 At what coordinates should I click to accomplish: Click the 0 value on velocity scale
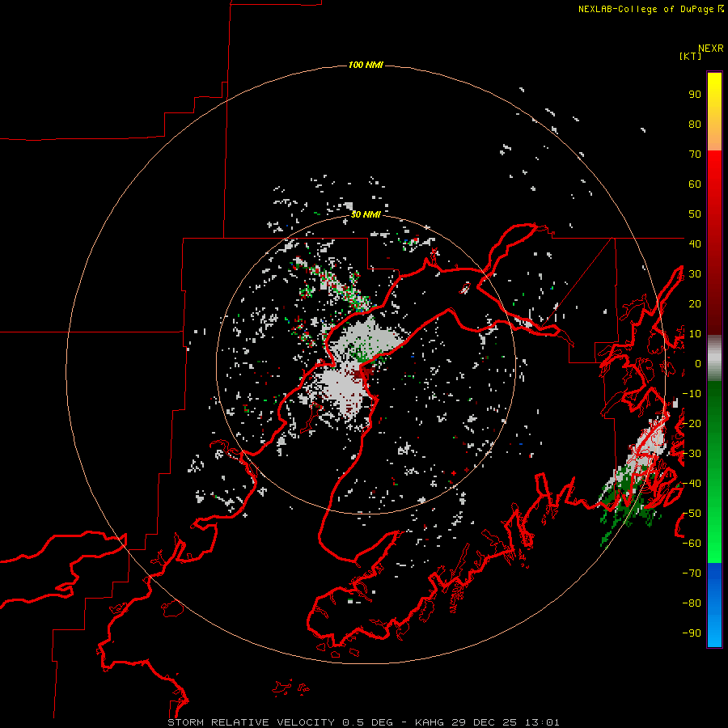click(698, 363)
